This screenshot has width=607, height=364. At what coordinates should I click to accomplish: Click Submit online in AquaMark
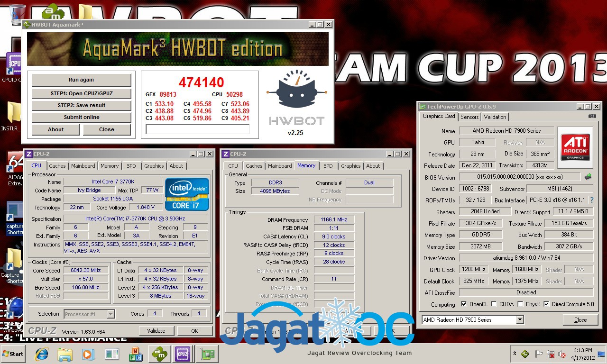coord(82,117)
